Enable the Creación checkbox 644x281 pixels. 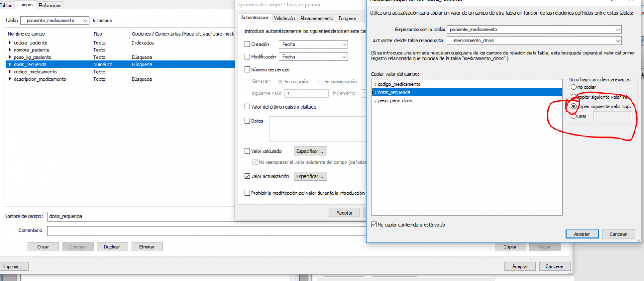(247, 45)
